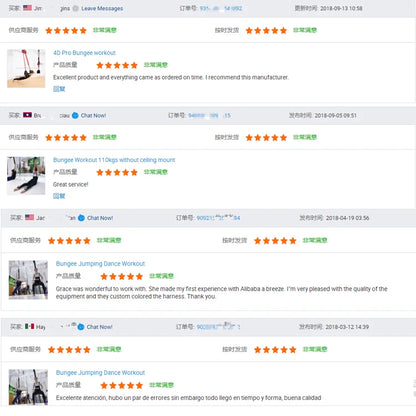Open Bungee Jumping Dance Workout in Spanish review
This screenshot has width=416, height=416.
(x=100, y=373)
